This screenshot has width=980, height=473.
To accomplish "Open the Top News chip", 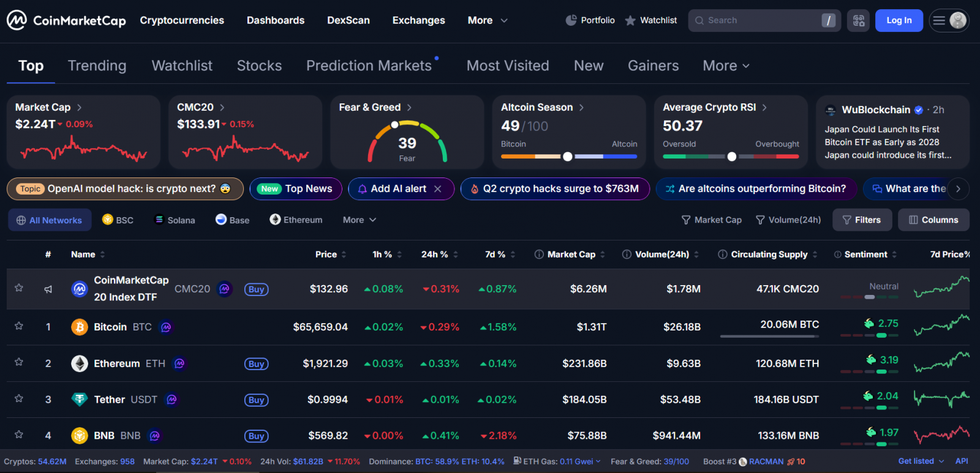I will pyautogui.click(x=296, y=189).
